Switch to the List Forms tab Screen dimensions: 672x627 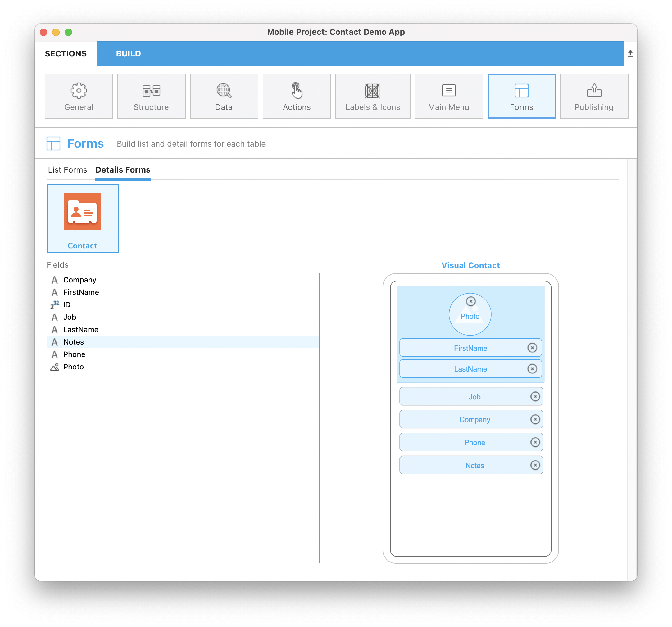(67, 170)
